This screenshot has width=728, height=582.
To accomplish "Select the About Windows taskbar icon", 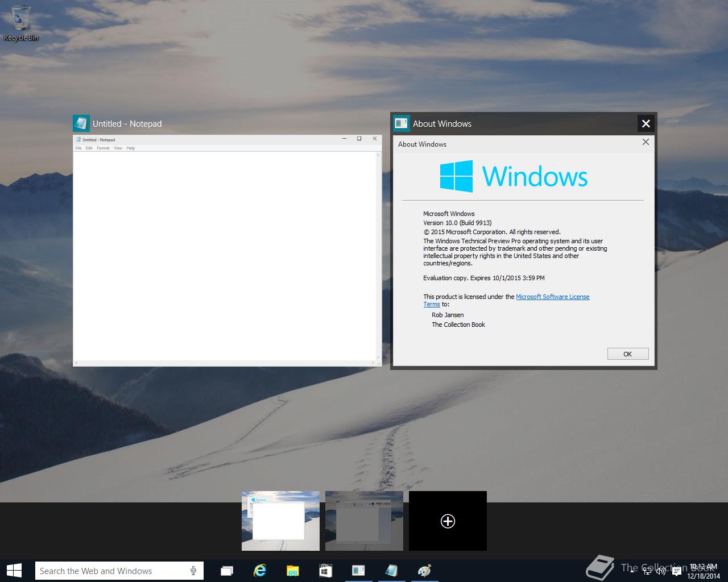I will (x=358, y=571).
